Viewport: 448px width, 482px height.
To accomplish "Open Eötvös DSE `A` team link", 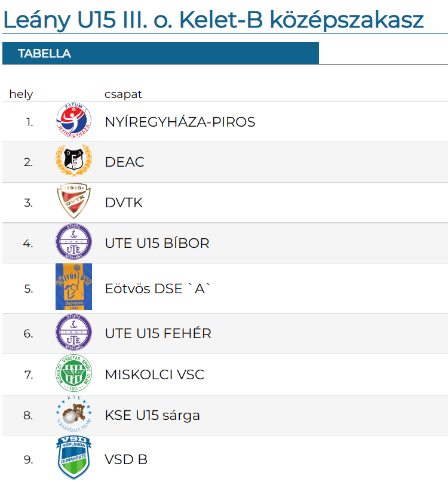I will tap(158, 288).
